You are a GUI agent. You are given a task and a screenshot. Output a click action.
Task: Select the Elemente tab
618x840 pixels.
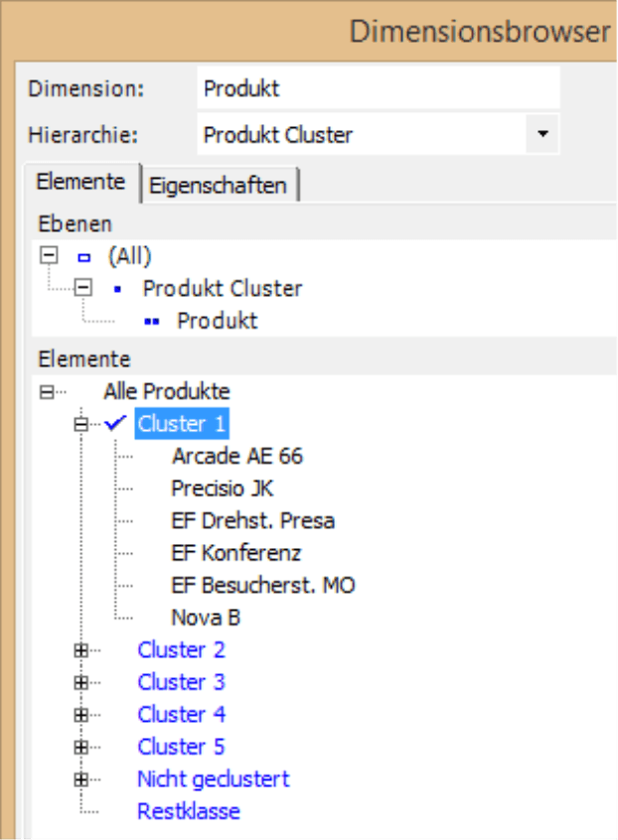tap(78, 182)
